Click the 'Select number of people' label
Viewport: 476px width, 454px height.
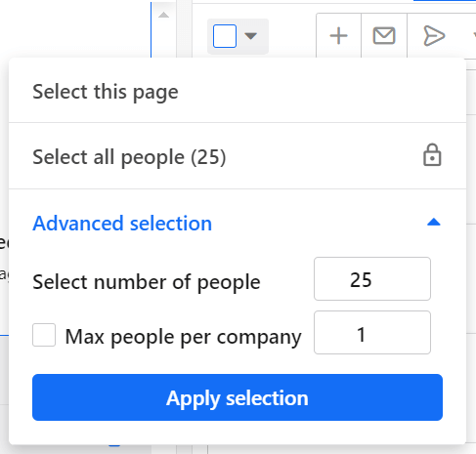point(147,282)
